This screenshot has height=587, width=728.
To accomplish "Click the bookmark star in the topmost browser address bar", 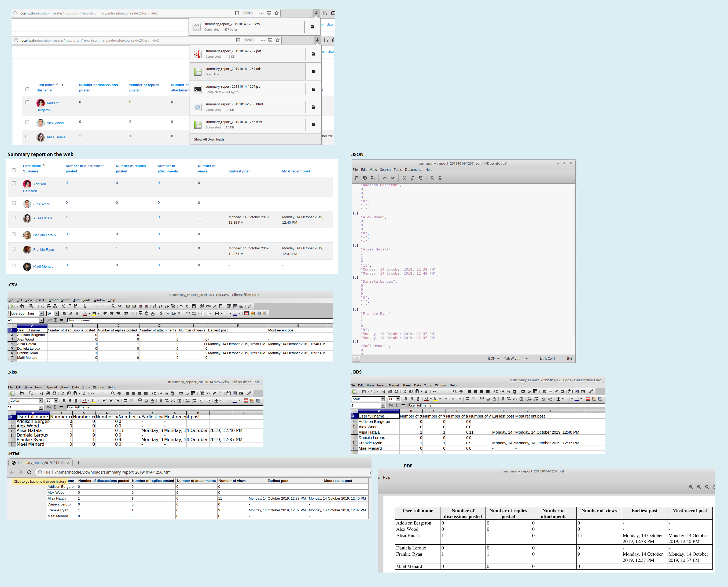I will click(277, 13).
